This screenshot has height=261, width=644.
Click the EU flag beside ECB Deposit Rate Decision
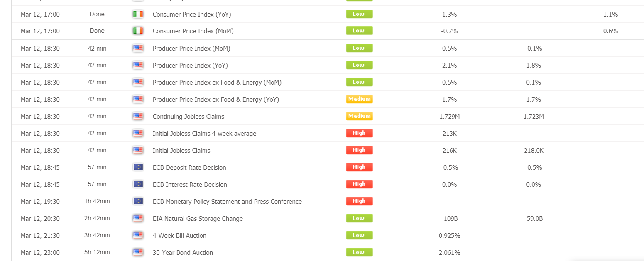(138, 168)
